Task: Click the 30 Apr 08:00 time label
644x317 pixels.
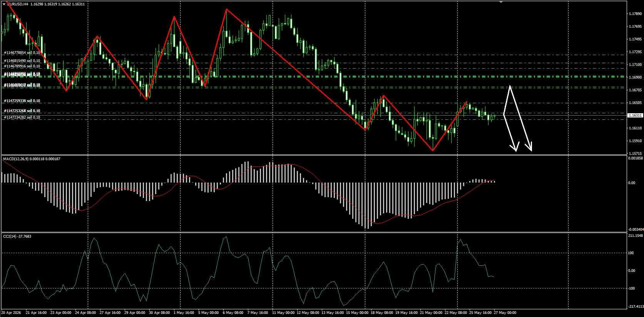Action: point(160,312)
